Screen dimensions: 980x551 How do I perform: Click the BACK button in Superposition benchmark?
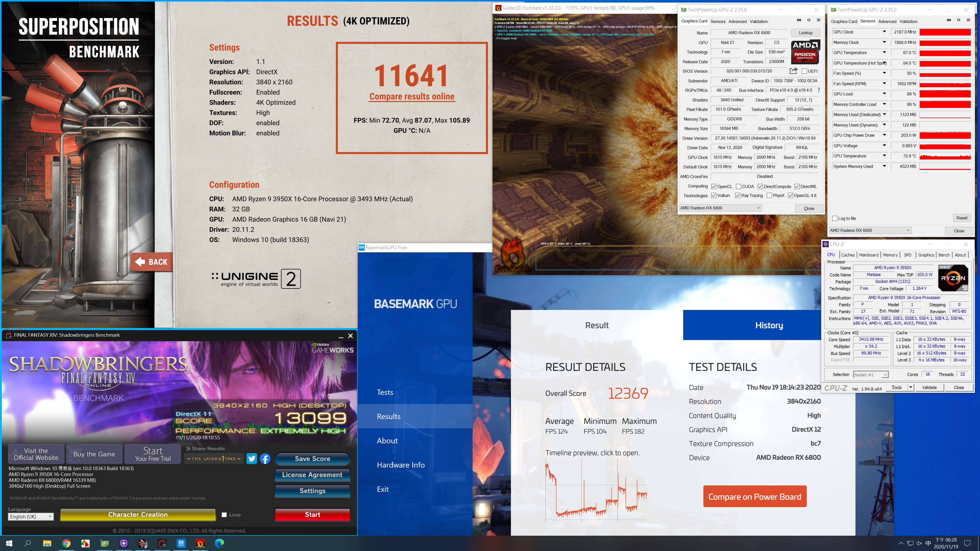click(152, 262)
